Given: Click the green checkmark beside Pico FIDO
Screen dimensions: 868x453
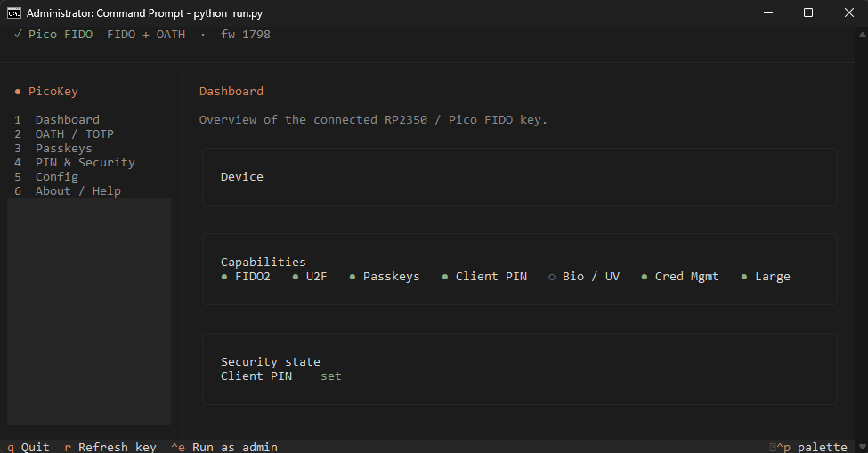Looking at the screenshot, I should pos(19,35).
